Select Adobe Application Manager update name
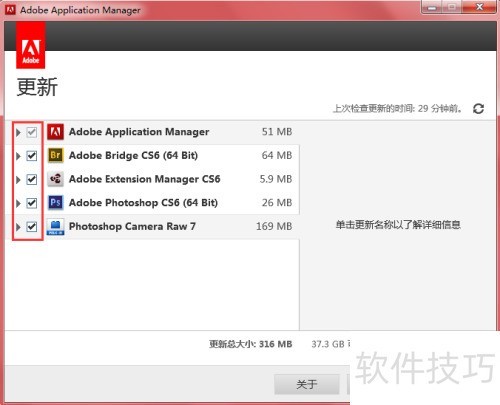500x405 pixels. pos(139,132)
